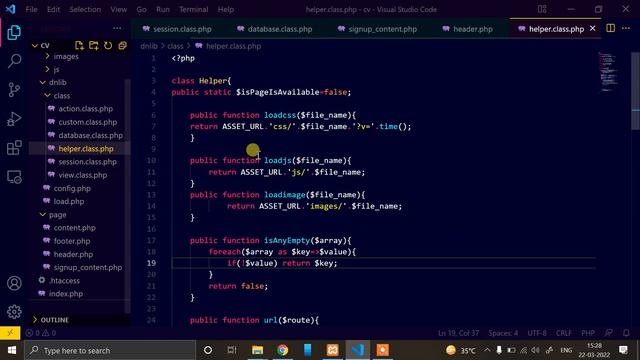This screenshot has width=640, height=360.
Task: Change encoding via UTF-8
Action: point(537,333)
